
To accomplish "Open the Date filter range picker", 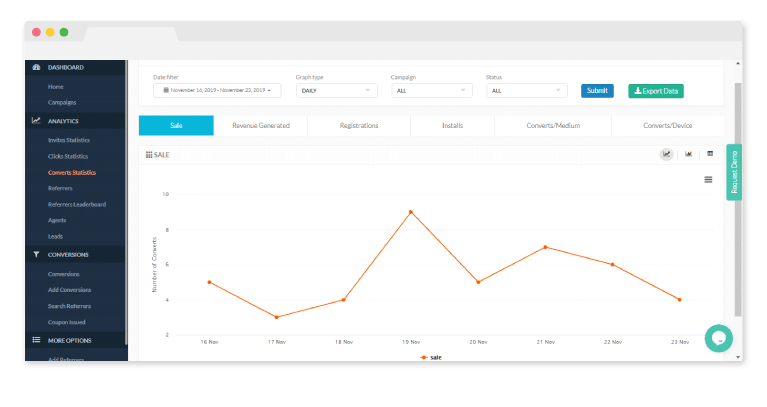I will (217, 90).
